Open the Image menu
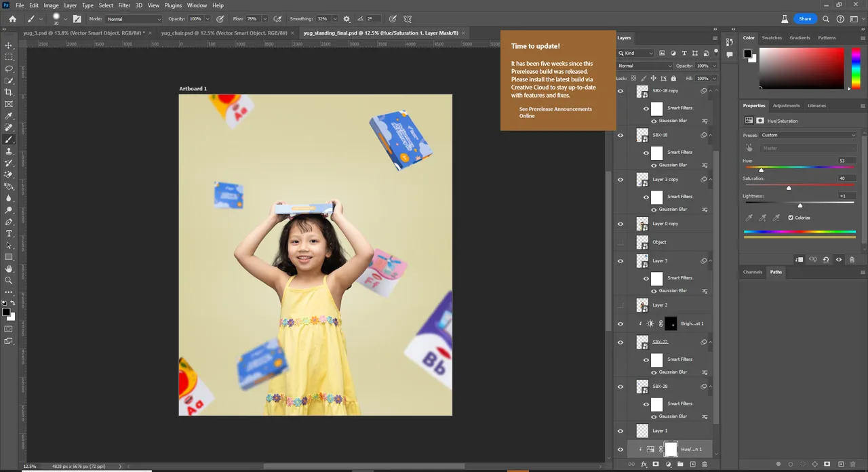Viewport: 868px width, 472px height. pyautogui.click(x=52, y=5)
